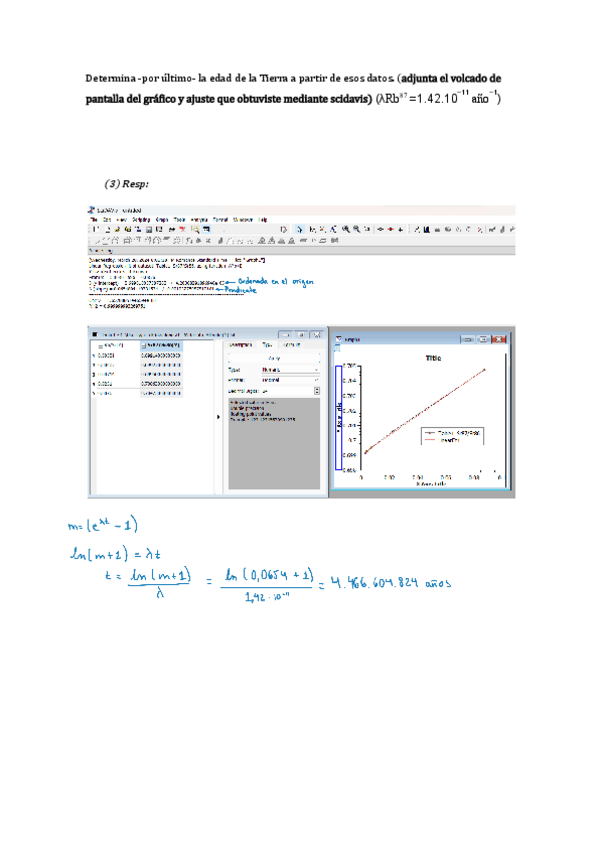Screen dimensions: 600x848
Task: Click first row cell of the second column
Action: pos(161,356)
